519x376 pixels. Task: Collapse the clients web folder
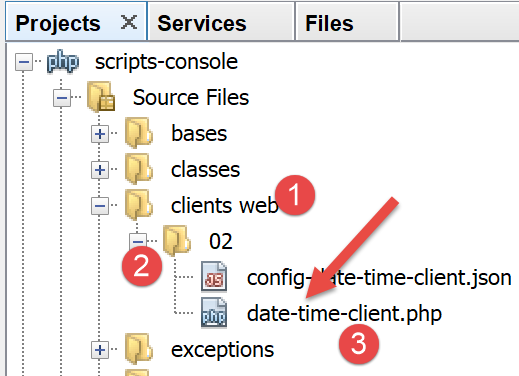click(x=100, y=206)
